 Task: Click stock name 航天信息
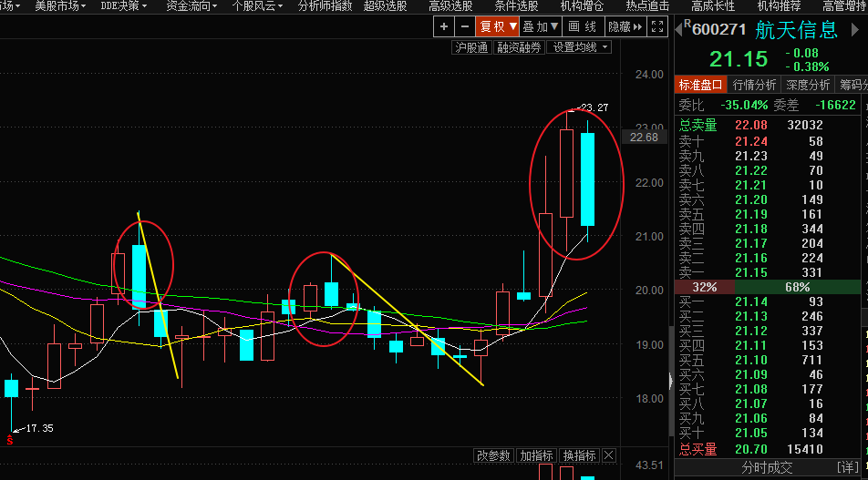[797, 29]
